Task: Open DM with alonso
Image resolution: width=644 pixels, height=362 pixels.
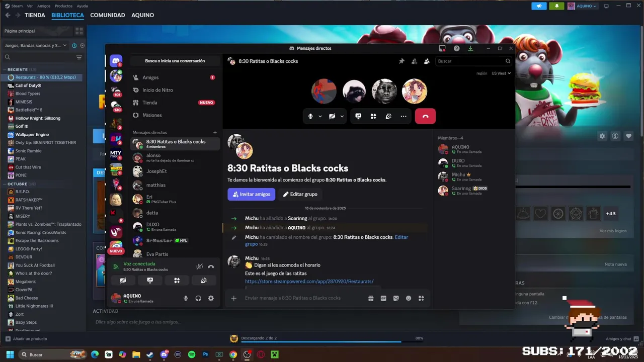Action: click(x=175, y=157)
